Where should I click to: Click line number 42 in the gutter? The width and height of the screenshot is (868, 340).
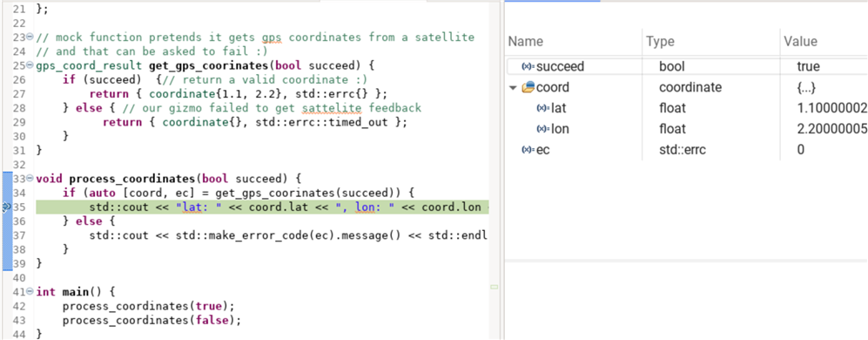click(x=18, y=306)
